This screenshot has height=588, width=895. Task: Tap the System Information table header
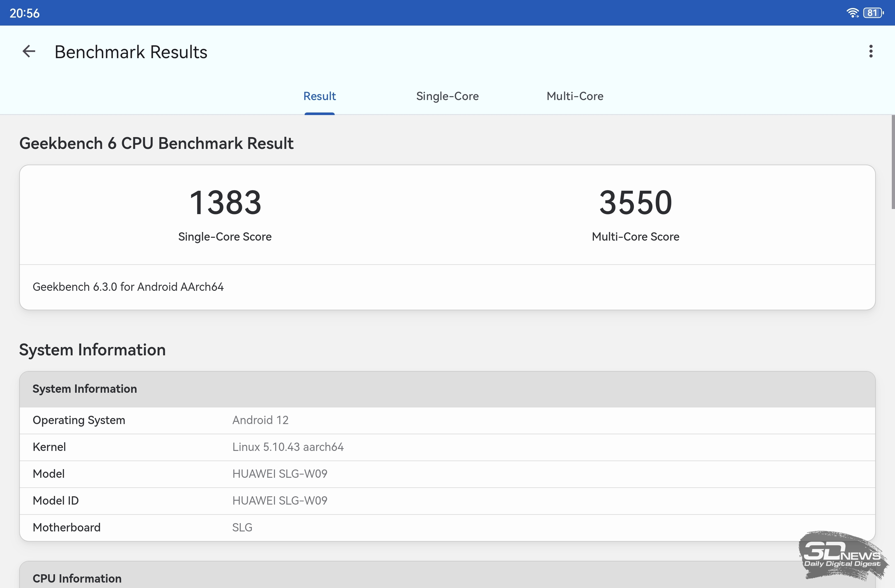(x=85, y=389)
